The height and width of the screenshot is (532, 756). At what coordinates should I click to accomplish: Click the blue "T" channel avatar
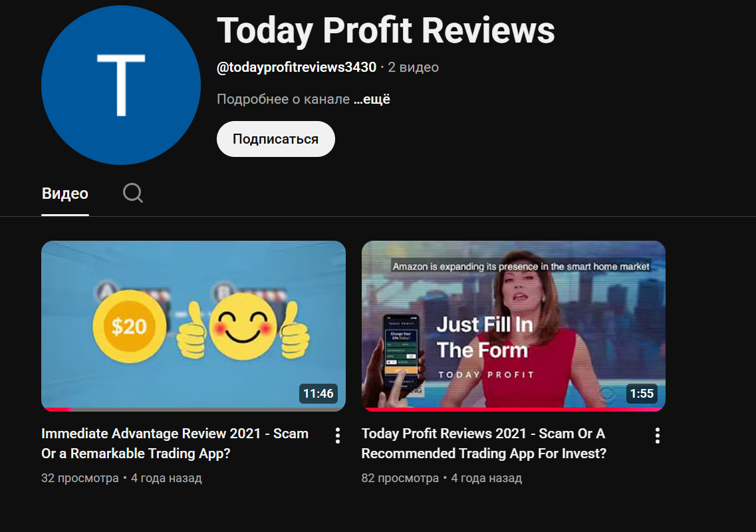point(121,86)
